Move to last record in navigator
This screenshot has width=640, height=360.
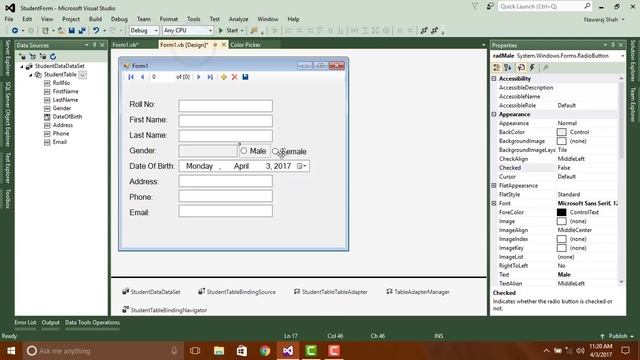(x=210, y=77)
